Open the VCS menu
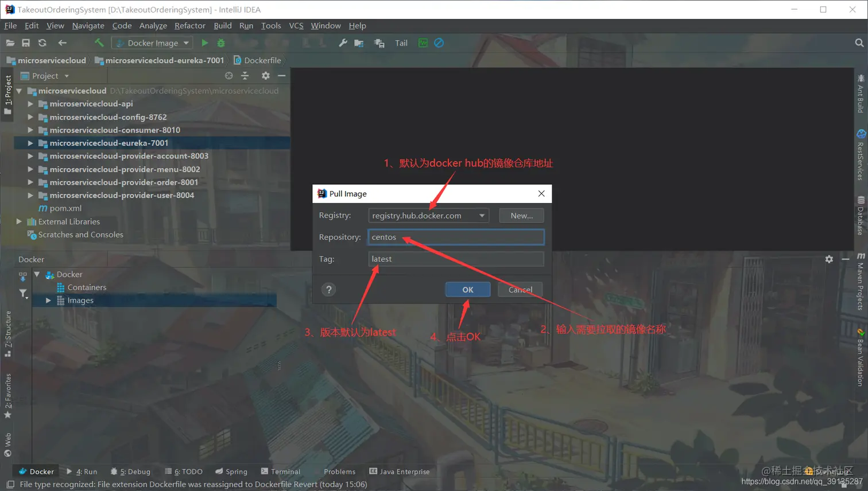Image resolution: width=868 pixels, height=491 pixels. click(x=296, y=26)
